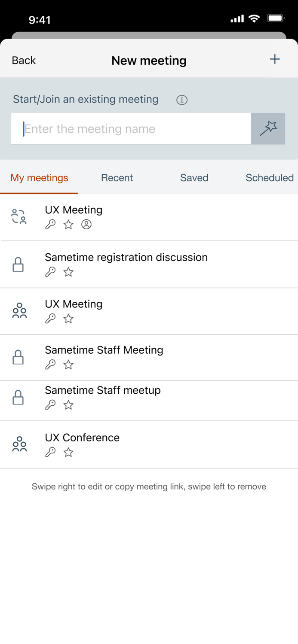Tap the info icon beside Start/Join heading

tap(182, 100)
